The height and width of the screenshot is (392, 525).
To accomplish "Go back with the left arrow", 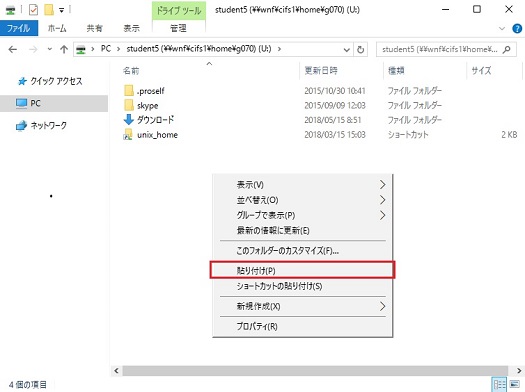I will [x=13, y=50].
